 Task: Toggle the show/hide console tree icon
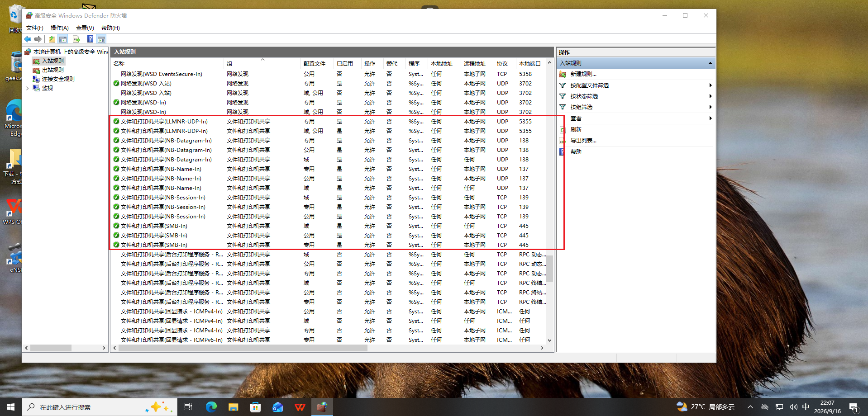coord(63,39)
